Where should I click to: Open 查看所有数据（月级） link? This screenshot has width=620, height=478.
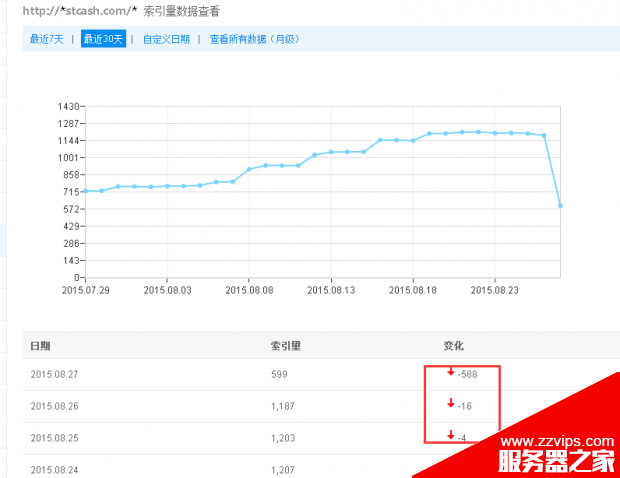pos(254,39)
